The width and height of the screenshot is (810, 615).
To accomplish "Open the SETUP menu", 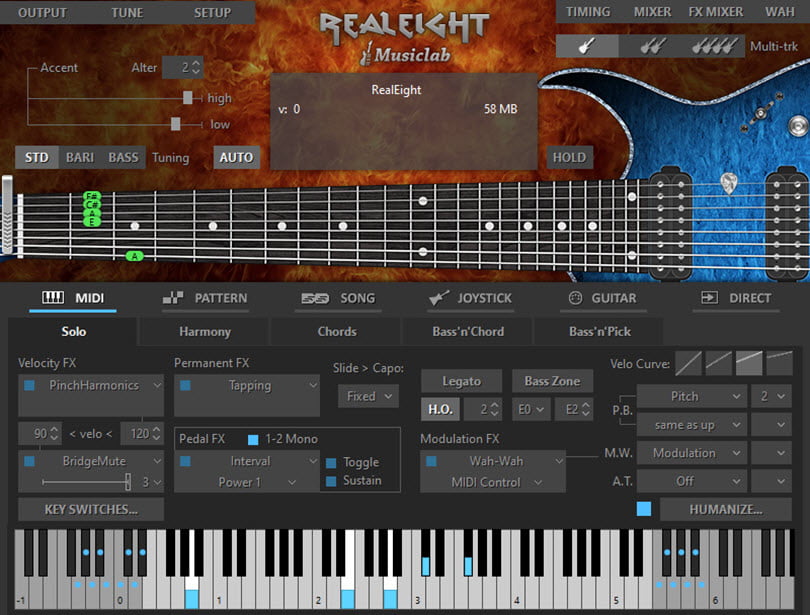I will point(212,13).
